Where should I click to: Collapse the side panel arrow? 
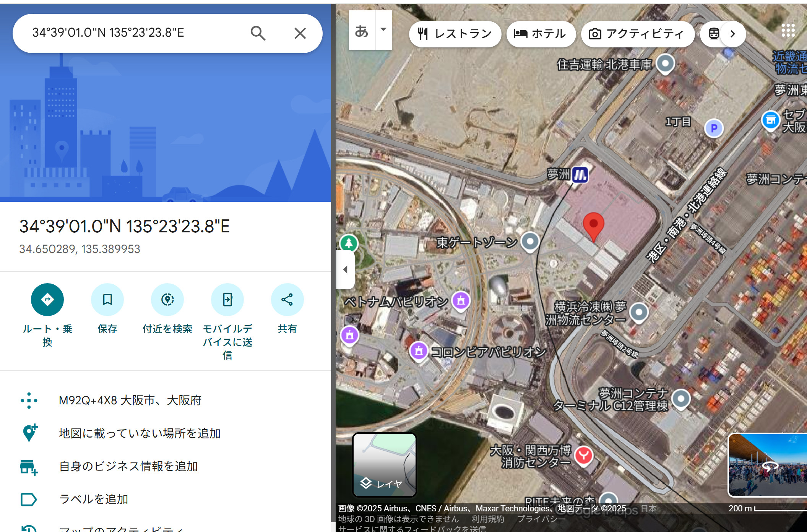(345, 269)
